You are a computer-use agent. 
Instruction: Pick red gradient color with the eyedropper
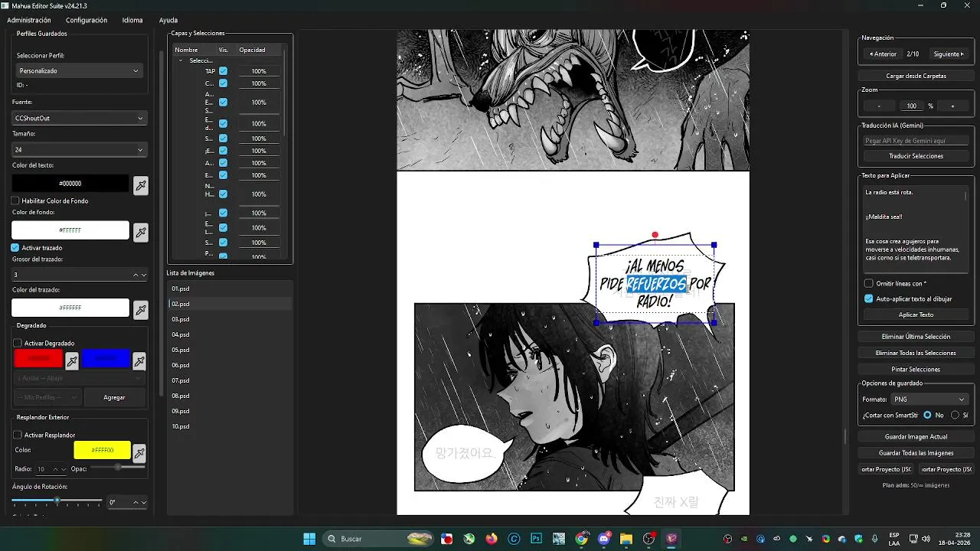click(x=72, y=360)
